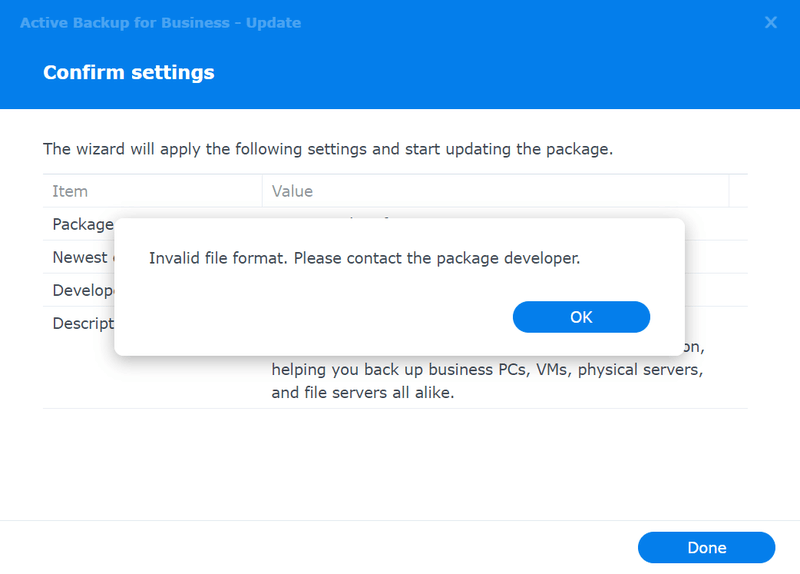Screen dimensions: 800x574
Task: Click the 'Active Backup for Business - Update' title
Action: tap(160, 22)
